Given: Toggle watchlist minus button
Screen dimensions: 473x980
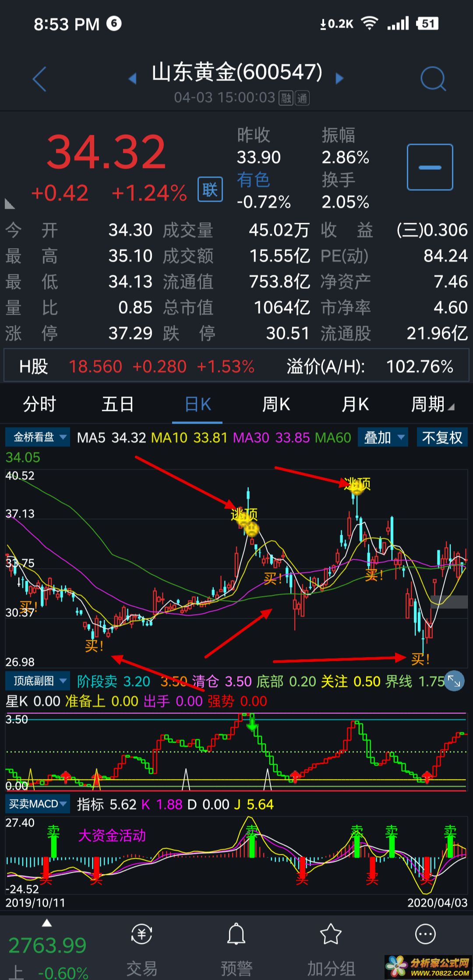Looking at the screenshot, I should pos(430,167).
